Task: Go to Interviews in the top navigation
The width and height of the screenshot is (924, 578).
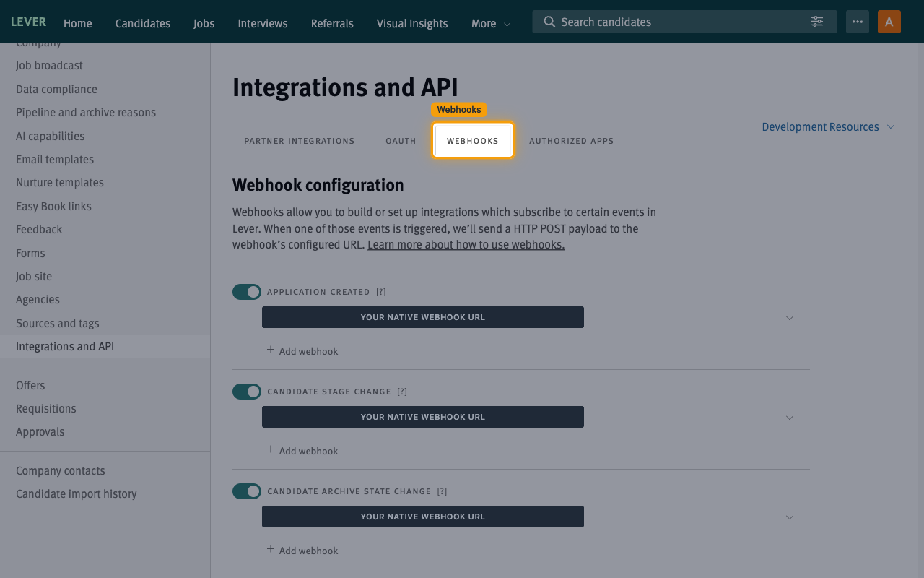Action: pos(263,23)
